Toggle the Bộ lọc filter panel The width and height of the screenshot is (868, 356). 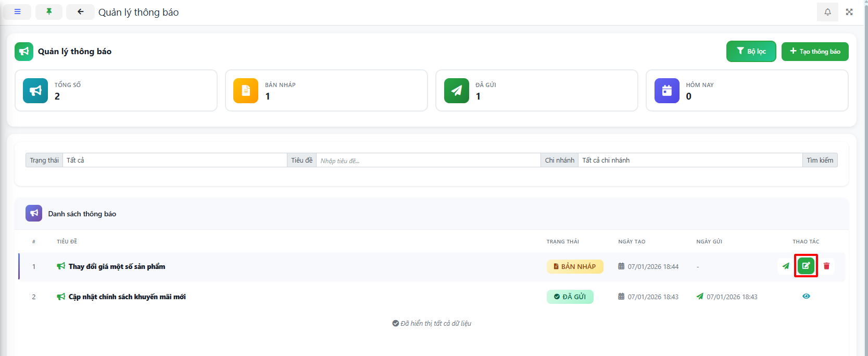(x=751, y=51)
